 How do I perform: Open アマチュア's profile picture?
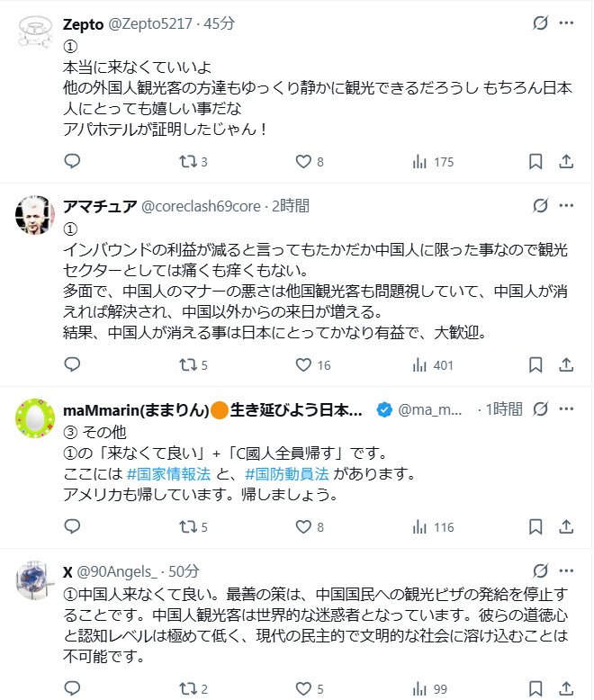pyautogui.click(x=33, y=215)
